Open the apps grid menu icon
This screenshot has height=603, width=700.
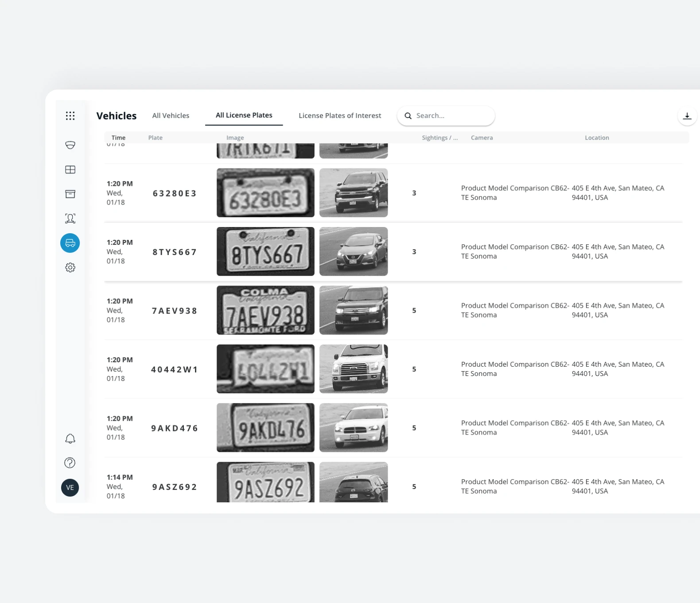(x=70, y=116)
